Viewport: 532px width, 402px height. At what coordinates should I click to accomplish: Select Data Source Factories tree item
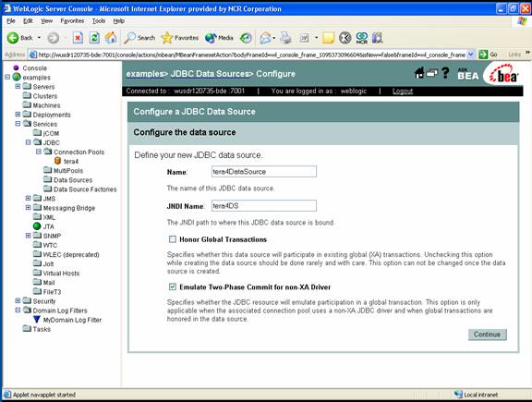click(85, 189)
